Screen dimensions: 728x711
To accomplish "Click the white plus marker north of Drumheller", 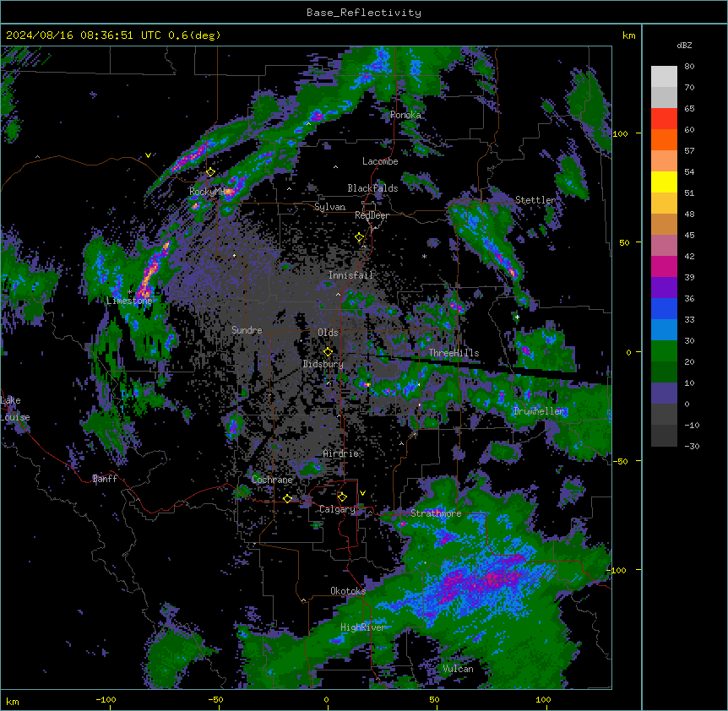I will 517,317.
